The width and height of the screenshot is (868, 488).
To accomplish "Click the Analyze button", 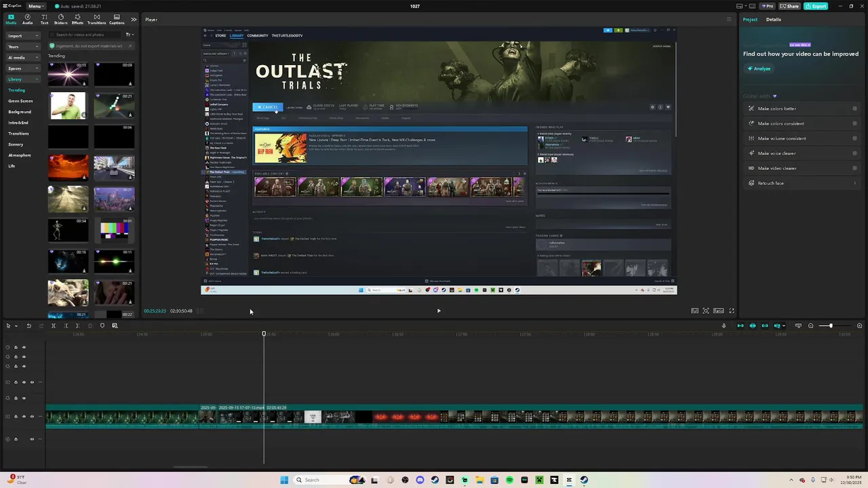I will coord(759,68).
